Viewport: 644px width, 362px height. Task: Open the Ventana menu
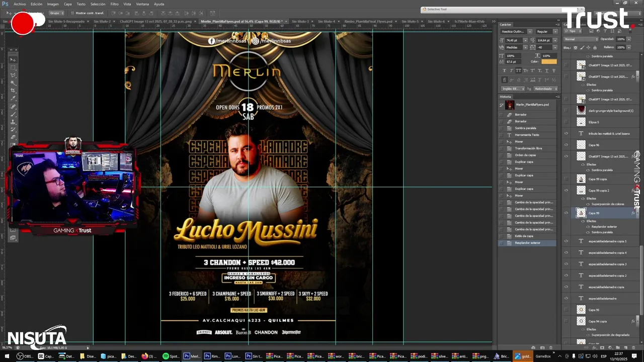[142, 4]
